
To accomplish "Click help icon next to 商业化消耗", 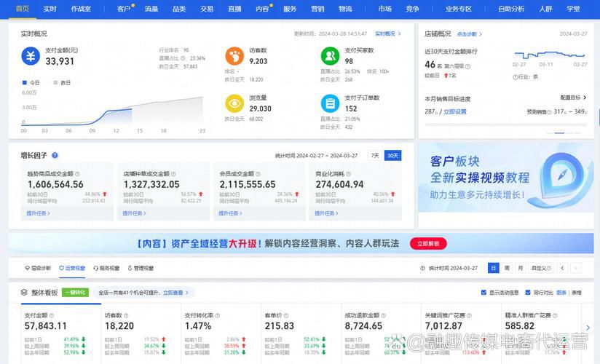I will coord(348,174).
